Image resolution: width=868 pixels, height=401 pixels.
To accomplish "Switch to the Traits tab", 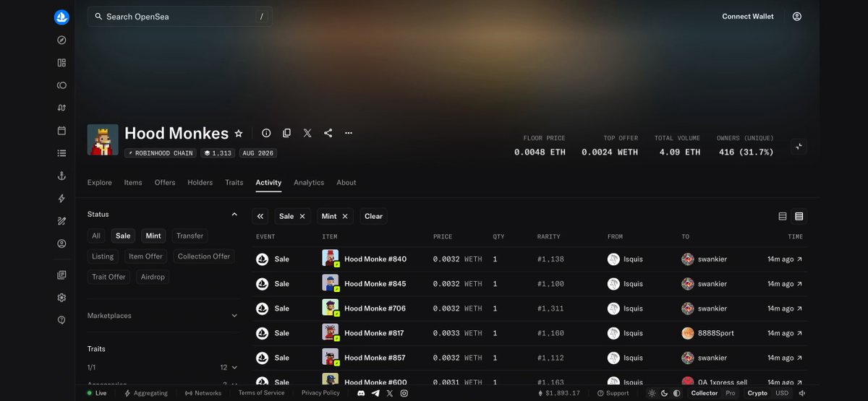I will (234, 183).
